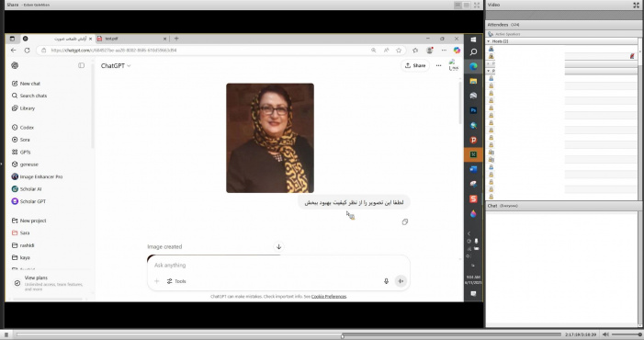Open the geneuse GPT
The height and width of the screenshot is (340, 644).
coord(25,164)
